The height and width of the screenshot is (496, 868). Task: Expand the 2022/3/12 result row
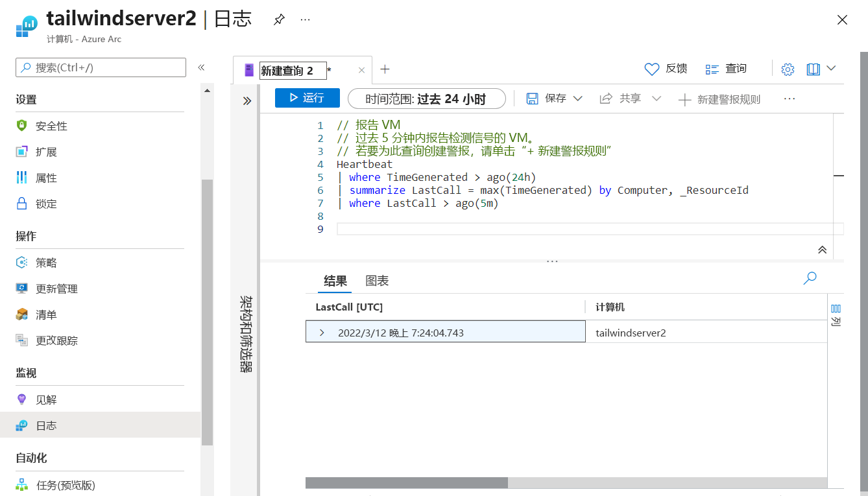(322, 333)
